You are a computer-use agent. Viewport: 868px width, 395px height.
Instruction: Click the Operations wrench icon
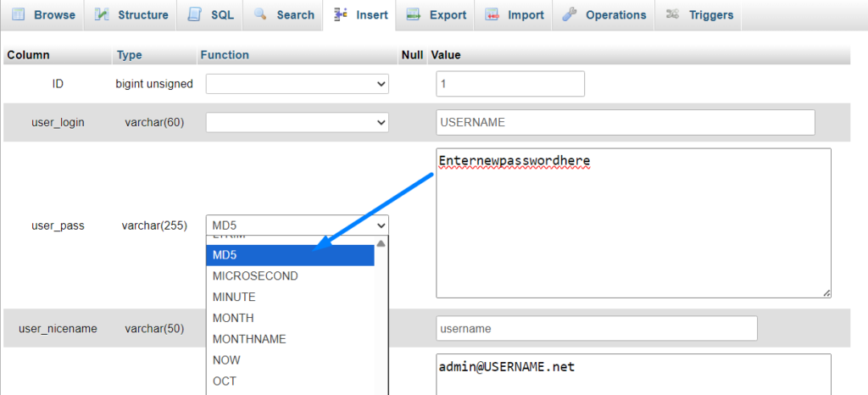pyautogui.click(x=570, y=14)
